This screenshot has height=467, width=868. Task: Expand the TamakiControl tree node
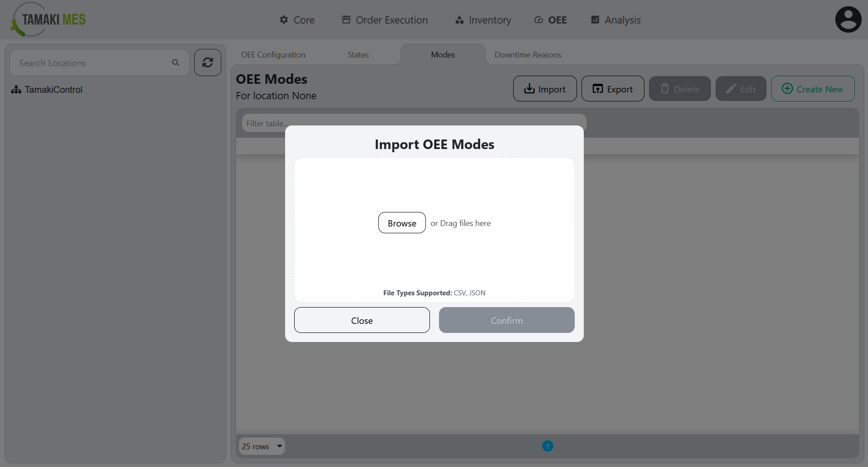click(16, 89)
